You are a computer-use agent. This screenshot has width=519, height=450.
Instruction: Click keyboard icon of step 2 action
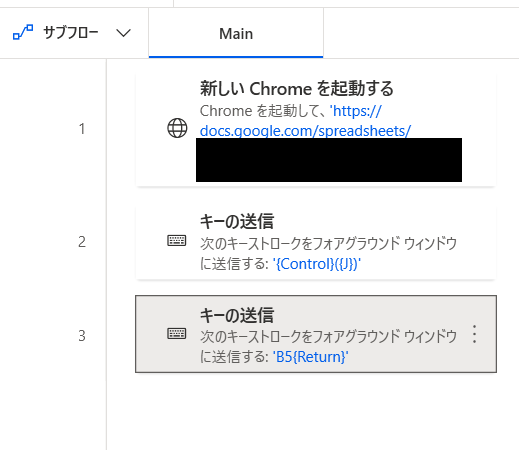(177, 241)
